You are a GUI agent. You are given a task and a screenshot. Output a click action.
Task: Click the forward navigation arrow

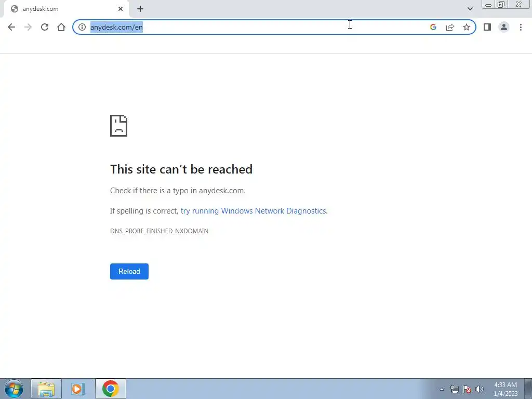pos(28,27)
